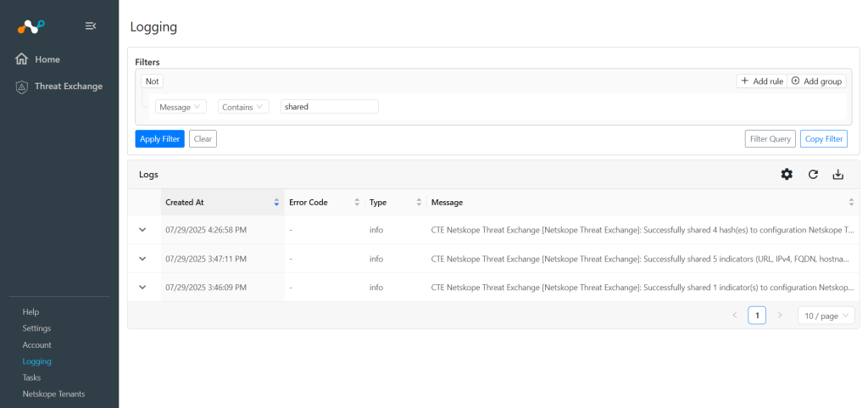Open Account in the sidebar

tap(37, 345)
